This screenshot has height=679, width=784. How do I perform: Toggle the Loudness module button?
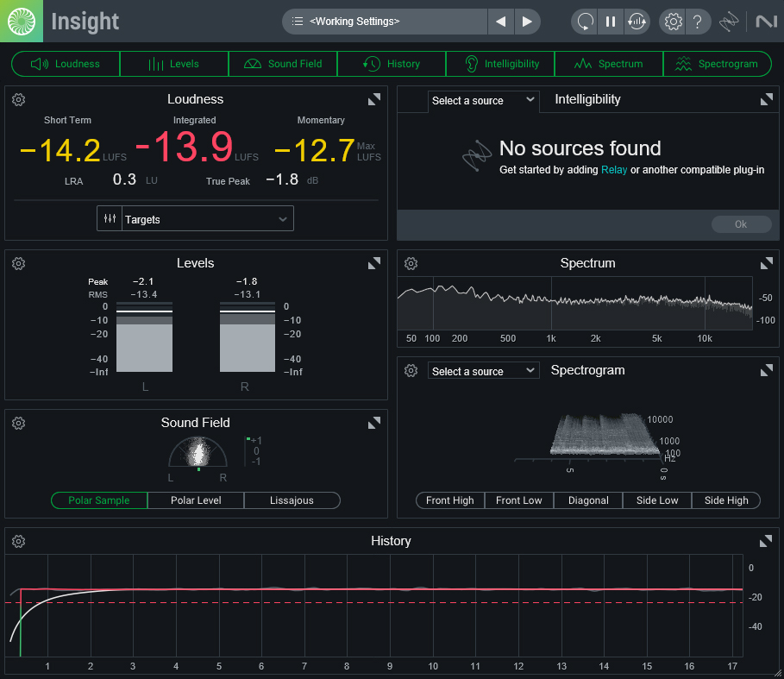(66, 64)
